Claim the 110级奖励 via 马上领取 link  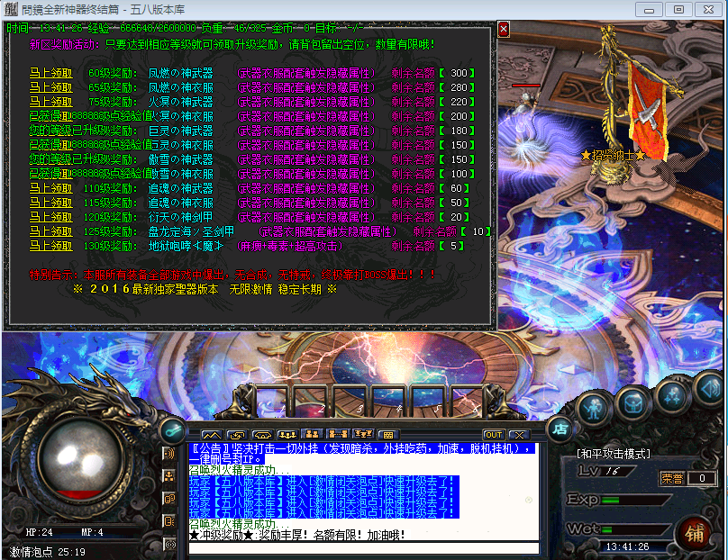pos(51,189)
